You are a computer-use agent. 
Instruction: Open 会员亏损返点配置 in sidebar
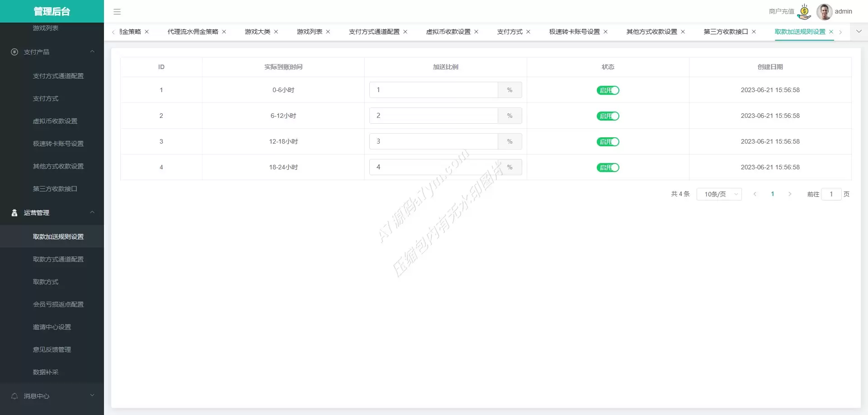58,304
